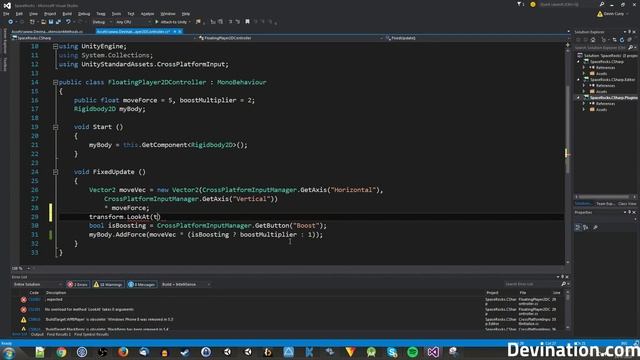
Task: Click the Navigate Backward toolbar icon
Action: (11, 22)
